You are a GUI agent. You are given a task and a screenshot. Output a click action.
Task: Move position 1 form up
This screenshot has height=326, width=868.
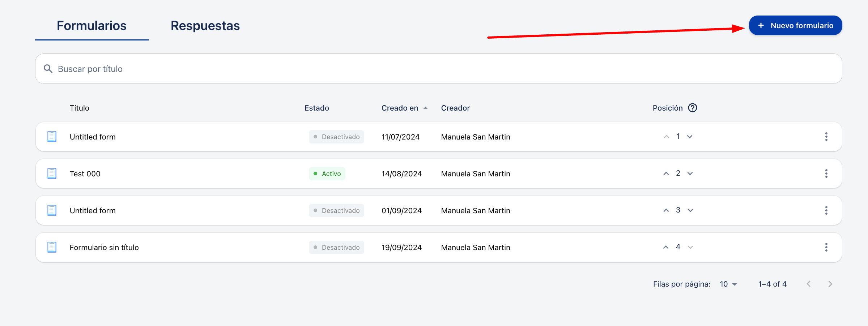[x=666, y=137]
